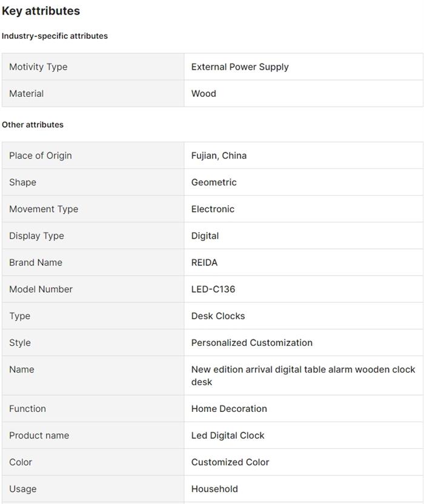Screen dimensions: 424x504
Task: Click the Motivity Type label cell
Action: tap(38, 67)
